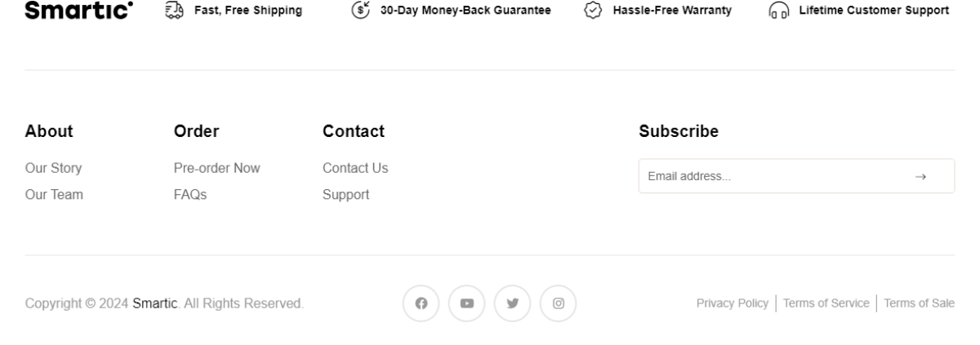Screen dimensions: 980x345
Task: Click the money-back guarantee dollar icon
Action: pos(360,11)
